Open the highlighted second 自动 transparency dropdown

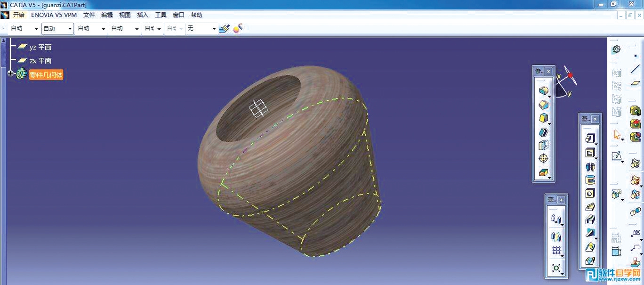tap(70, 29)
